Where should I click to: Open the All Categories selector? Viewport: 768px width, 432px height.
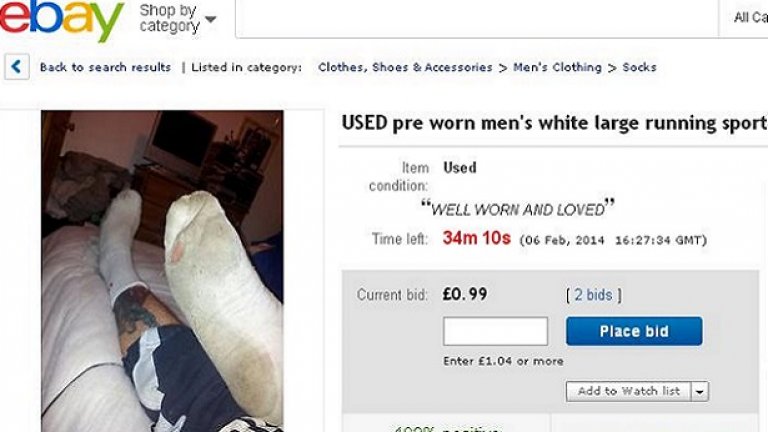(x=750, y=18)
